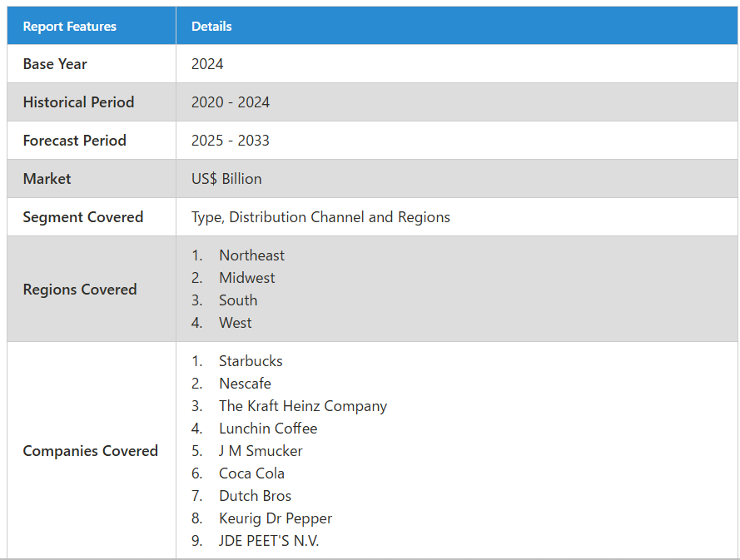Image resolution: width=740 pixels, height=560 pixels.
Task: Click the "Starbucks" company entry
Action: pyautogui.click(x=251, y=361)
